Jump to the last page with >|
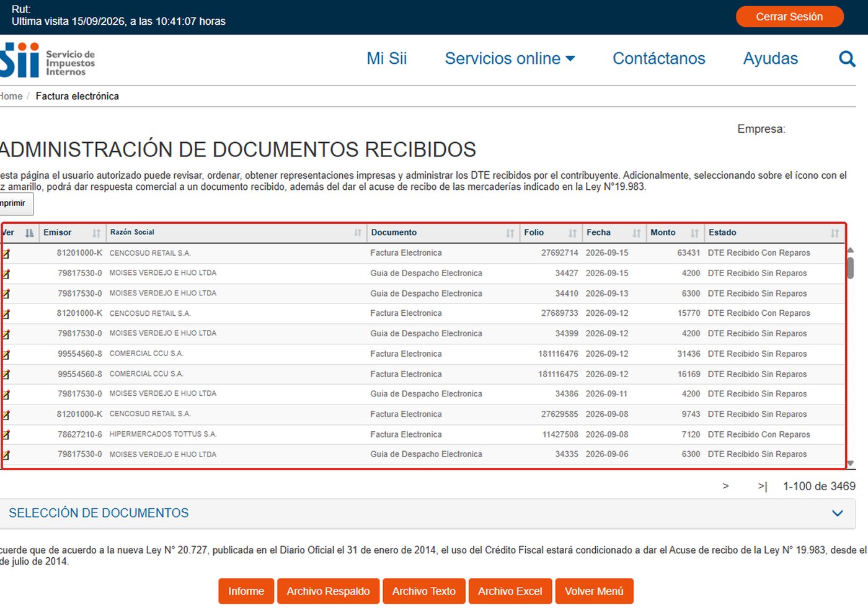This screenshot has height=613, width=868. 763,486
